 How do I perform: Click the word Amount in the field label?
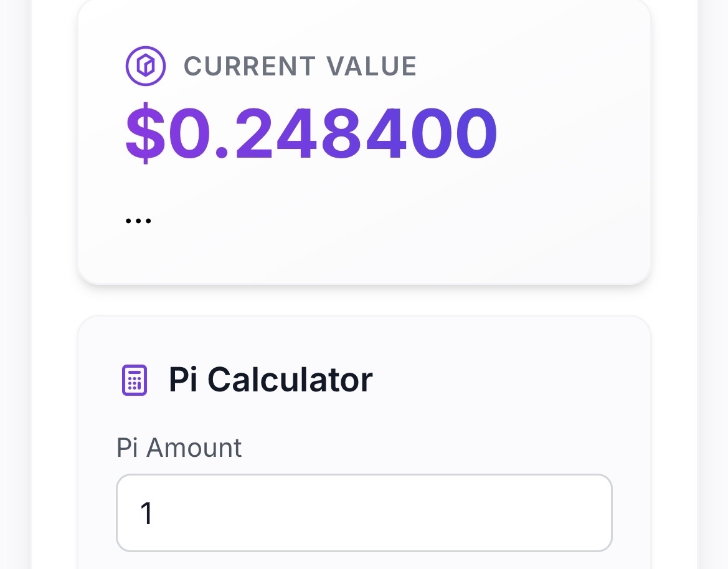pos(194,447)
